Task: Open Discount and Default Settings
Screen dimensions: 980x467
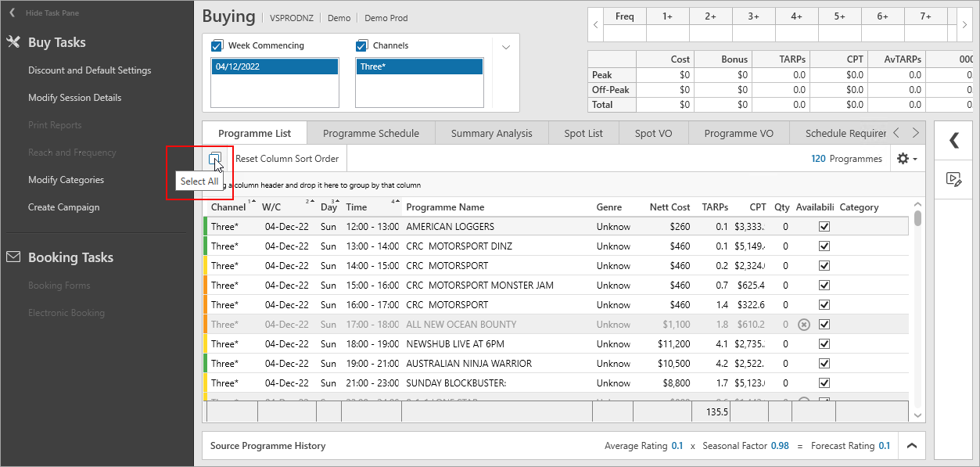Action: [90, 70]
